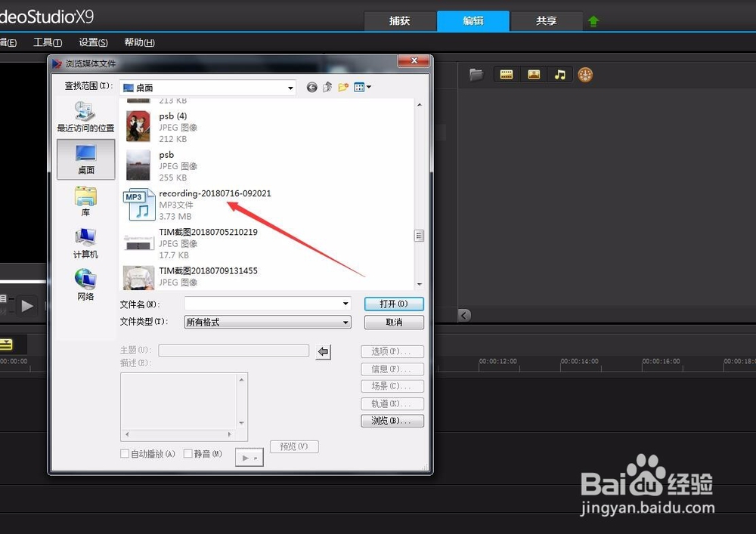Collapse the library panel left chevron

(464, 316)
